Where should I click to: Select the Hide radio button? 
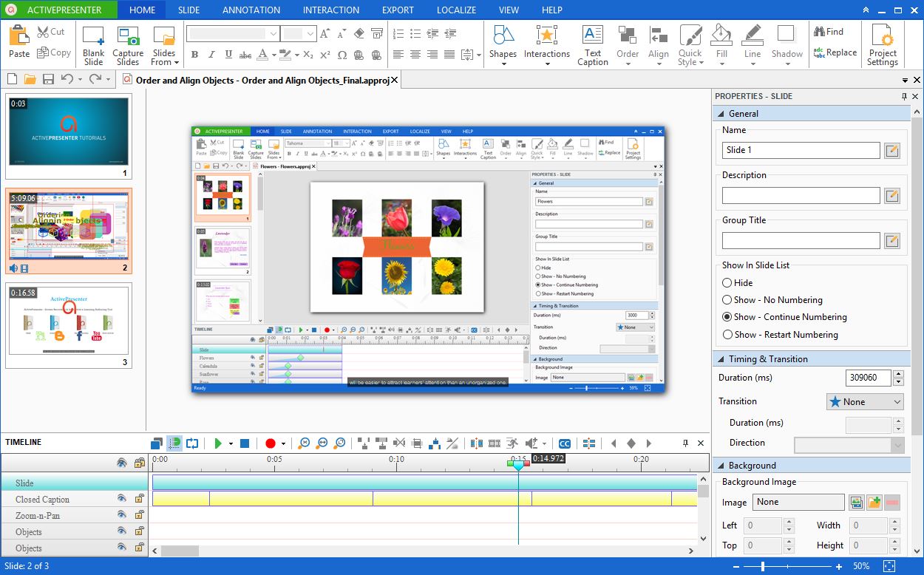point(727,282)
